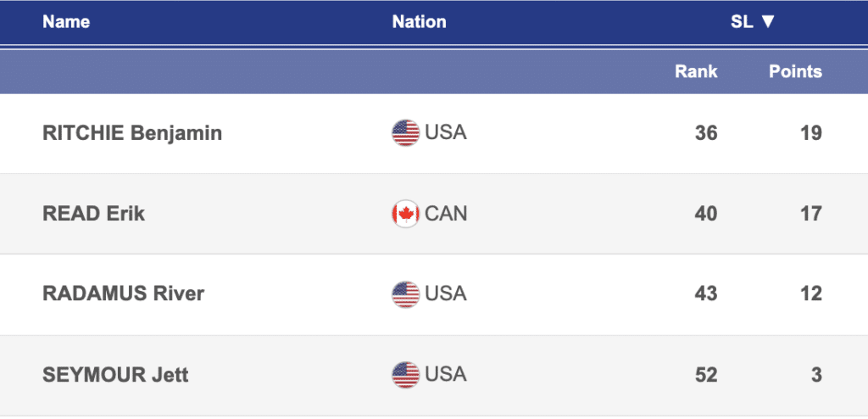This screenshot has width=868, height=419.
Task: Click the Points subheader
Action: (795, 71)
